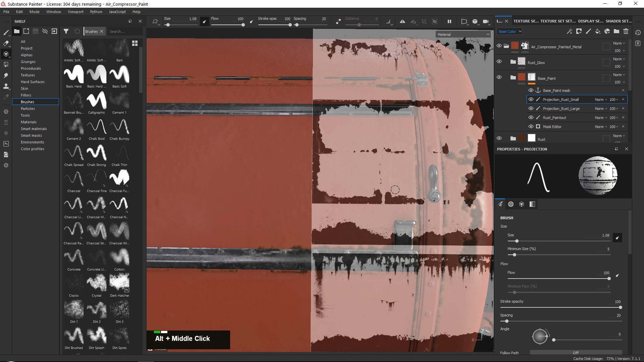The image size is (644, 362).
Task: Open the Python menu
Action: [x=96, y=12]
